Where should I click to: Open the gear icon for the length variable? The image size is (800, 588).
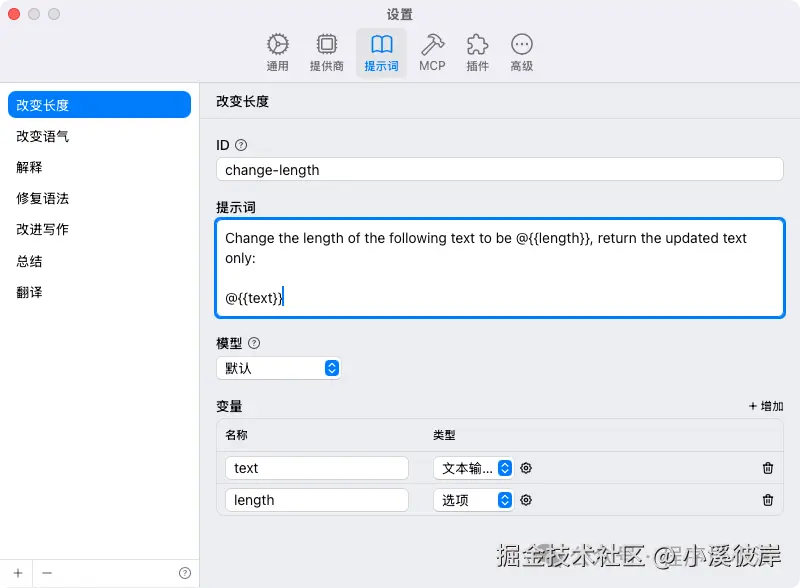(526, 500)
